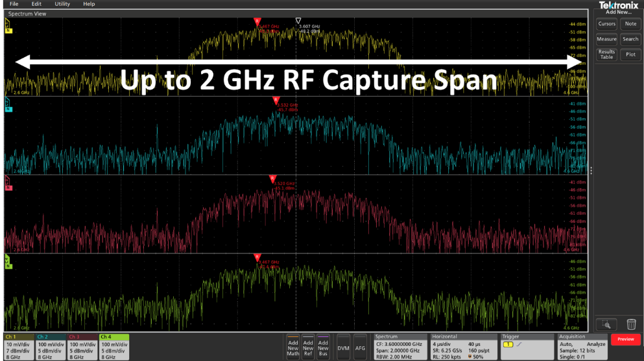
Task: Open the Utility menu
Action: tap(62, 4)
